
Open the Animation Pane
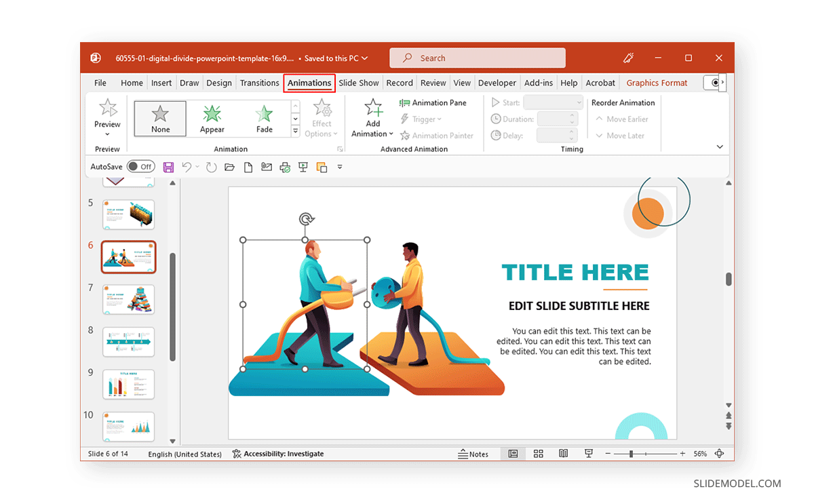coord(434,102)
